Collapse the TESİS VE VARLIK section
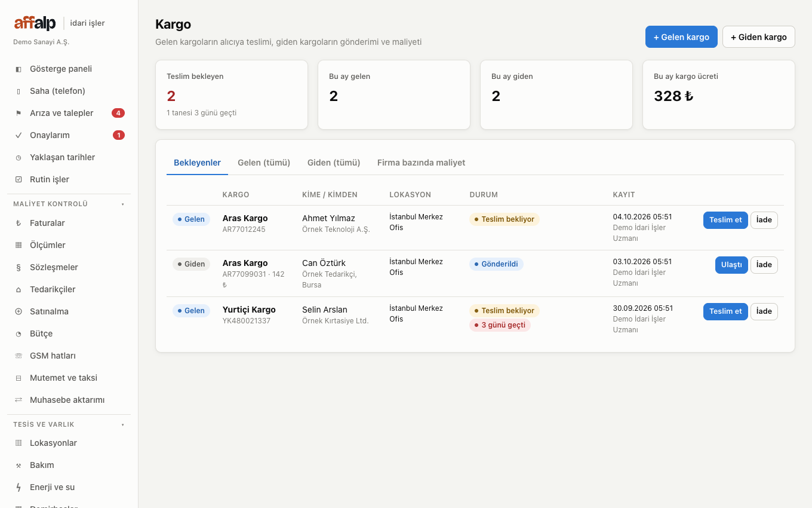The image size is (812, 508). click(x=69, y=424)
